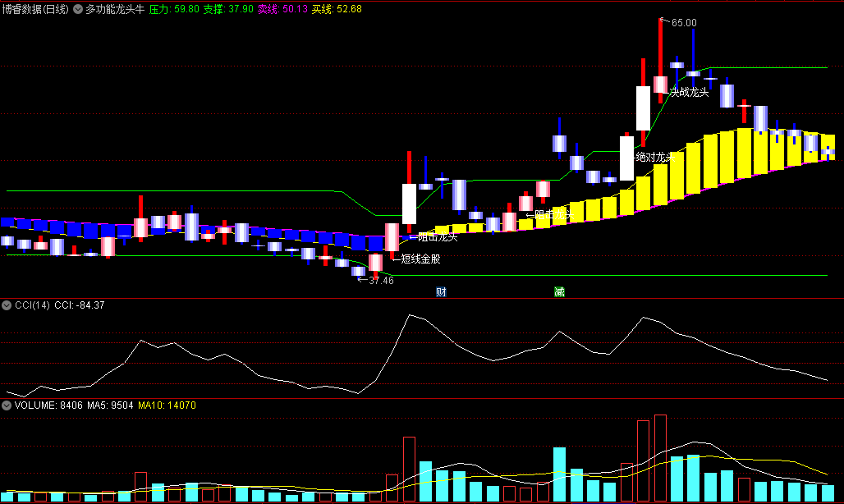Click the 决战龙头 signal label
This screenshot has height=504, width=844.
pyautogui.click(x=689, y=93)
